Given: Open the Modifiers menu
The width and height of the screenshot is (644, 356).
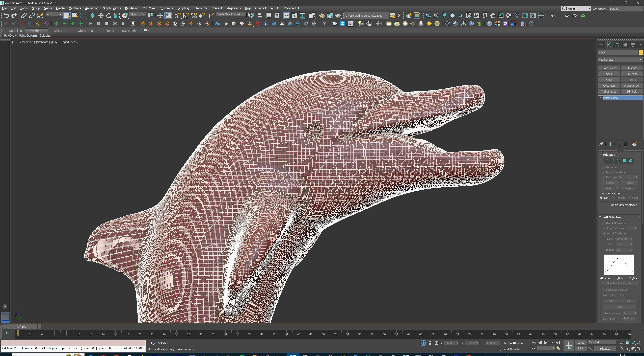Looking at the screenshot, I should click(75, 8).
